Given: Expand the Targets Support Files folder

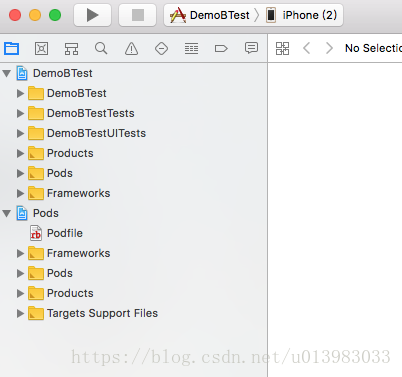Looking at the screenshot, I should pyautogui.click(x=20, y=313).
